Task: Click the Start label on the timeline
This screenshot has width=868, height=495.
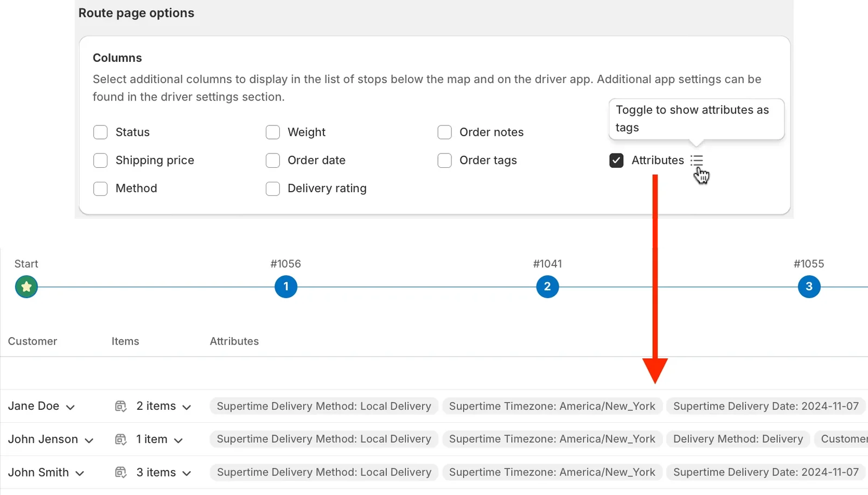Action: (x=26, y=264)
